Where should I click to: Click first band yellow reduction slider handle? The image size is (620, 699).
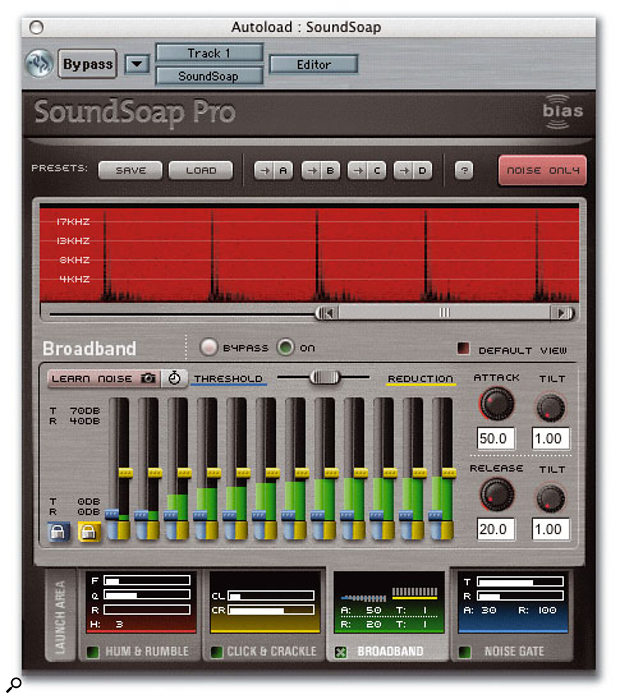pyautogui.click(x=126, y=473)
